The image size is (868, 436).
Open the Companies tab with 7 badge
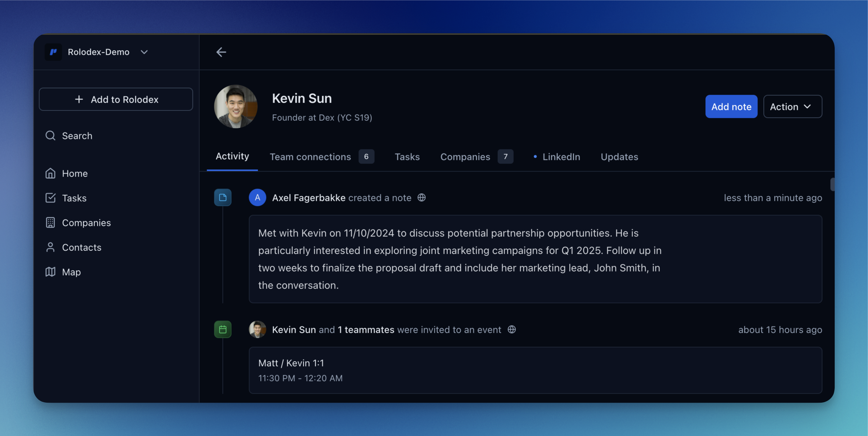[x=465, y=157]
